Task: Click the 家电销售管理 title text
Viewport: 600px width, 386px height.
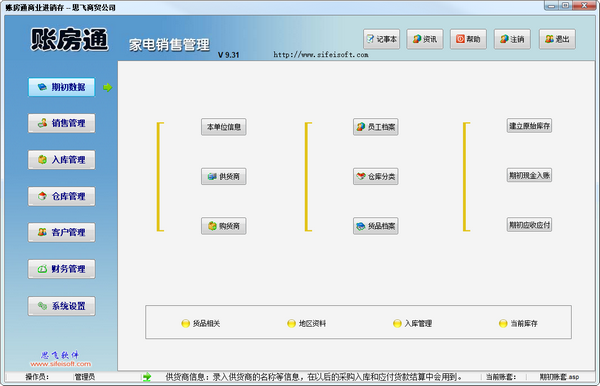Action: pyautogui.click(x=169, y=45)
